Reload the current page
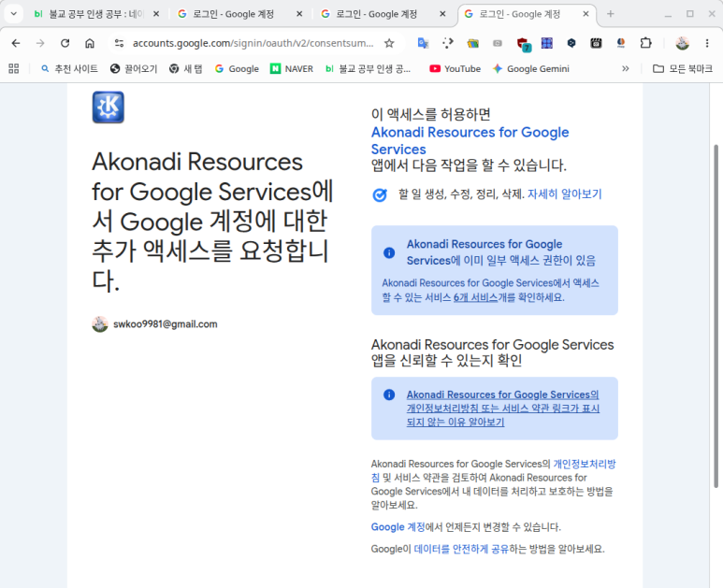Image resolution: width=723 pixels, height=588 pixels. pos(65,43)
